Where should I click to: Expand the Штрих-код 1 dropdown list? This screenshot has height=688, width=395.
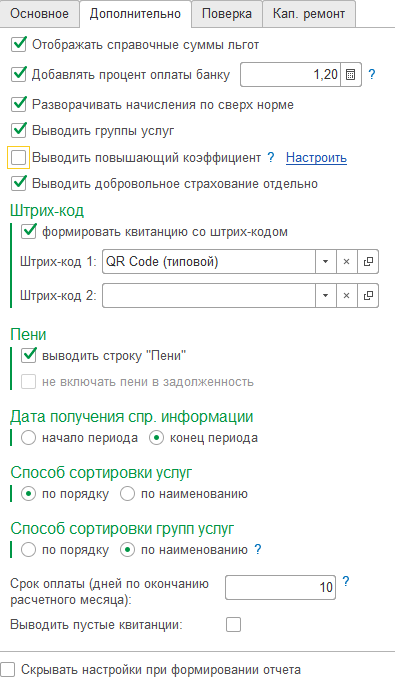coord(325,262)
